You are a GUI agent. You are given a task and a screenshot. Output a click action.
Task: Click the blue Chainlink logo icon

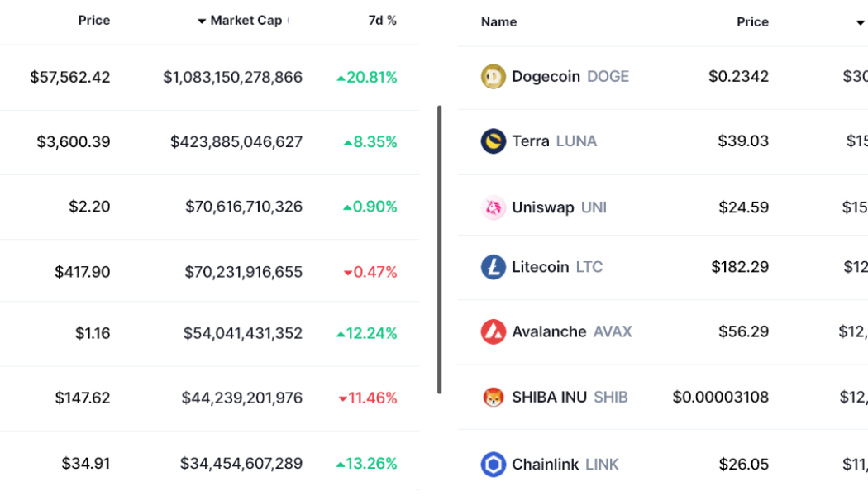click(x=494, y=464)
